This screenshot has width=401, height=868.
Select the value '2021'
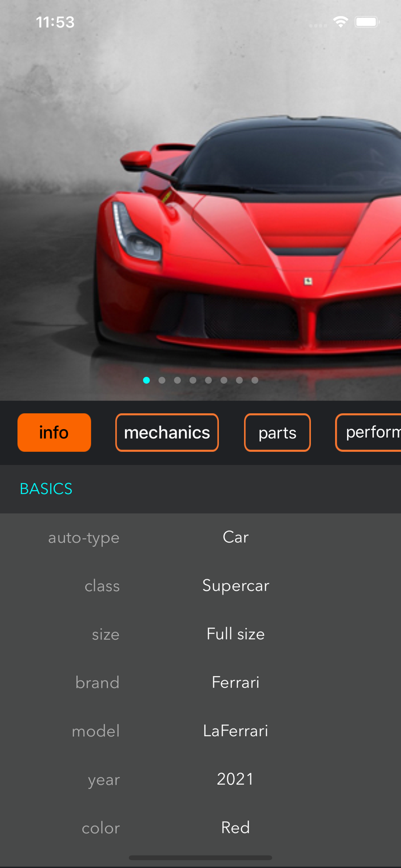tap(236, 779)
